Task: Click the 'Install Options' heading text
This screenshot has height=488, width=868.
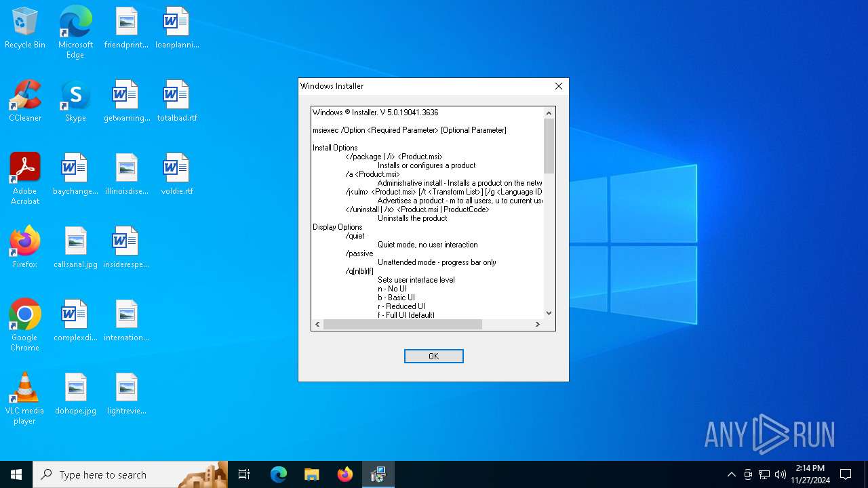Action: click(335, 148)
